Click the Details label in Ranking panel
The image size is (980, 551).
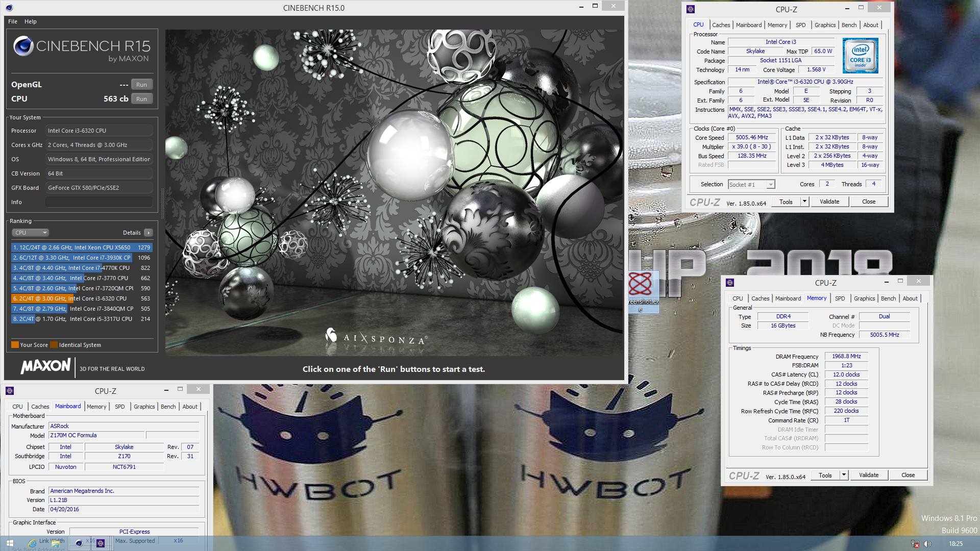point(132,233)
